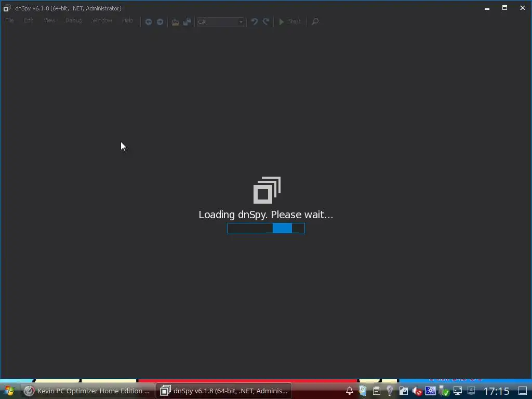Viewport: 532px width, 399px height.
Task: Minimize the dnSpy window
Action: click(x=487, y=8)
